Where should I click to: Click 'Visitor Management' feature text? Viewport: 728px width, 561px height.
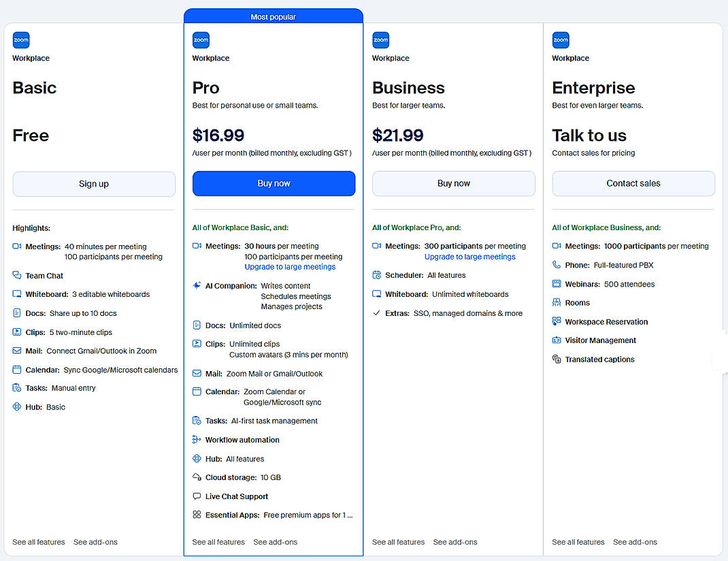click(x=600, y=340)
